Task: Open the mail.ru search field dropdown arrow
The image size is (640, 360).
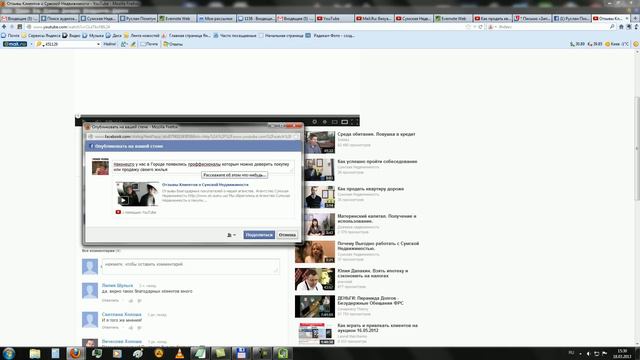Action: click(x=98, y=44)
